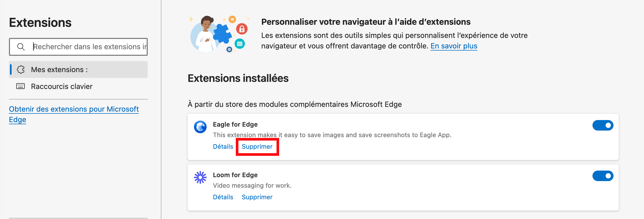Click the extensions illustration banner image
Image resolution: width=644 pixels, height=219 pixels.
219,34
